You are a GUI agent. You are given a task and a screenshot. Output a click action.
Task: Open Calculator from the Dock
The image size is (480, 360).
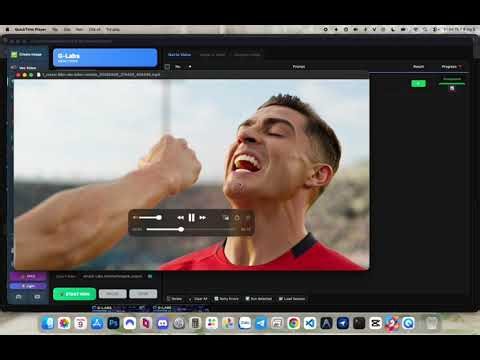click(195, 323)
